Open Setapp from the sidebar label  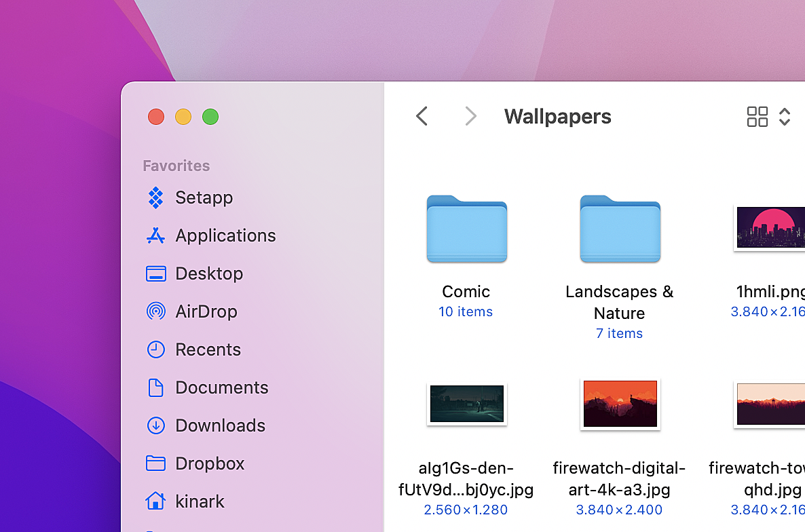point(204,197)
